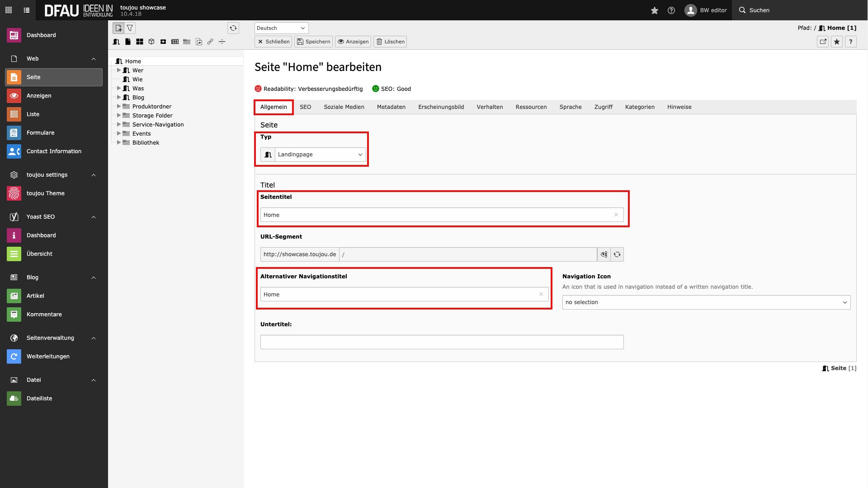868x488 pixels.
Task: Click the page tree filter icon
Action: (x=130, y=28)
